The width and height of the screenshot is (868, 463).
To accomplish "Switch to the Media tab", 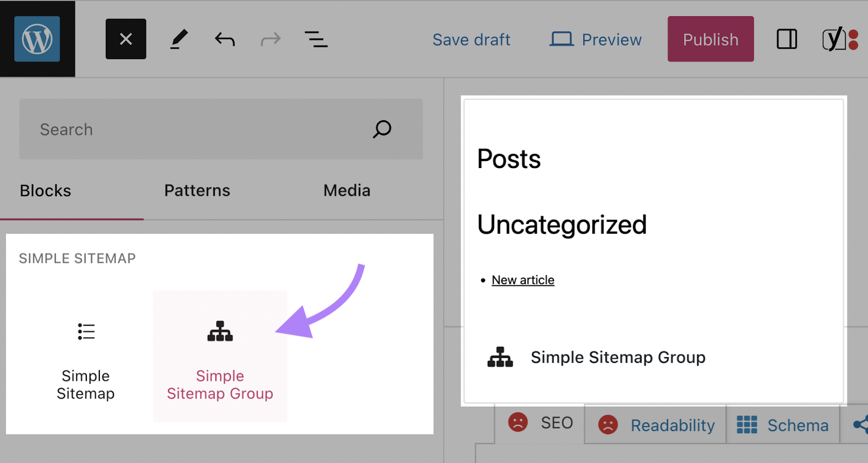I will coord(347,191).
